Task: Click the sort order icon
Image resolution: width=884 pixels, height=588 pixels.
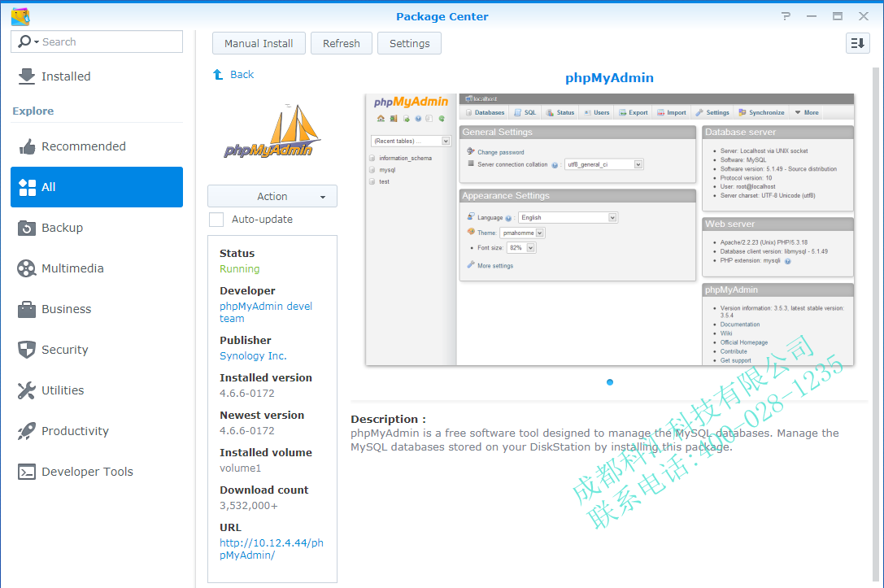Action: coord(857,43)
